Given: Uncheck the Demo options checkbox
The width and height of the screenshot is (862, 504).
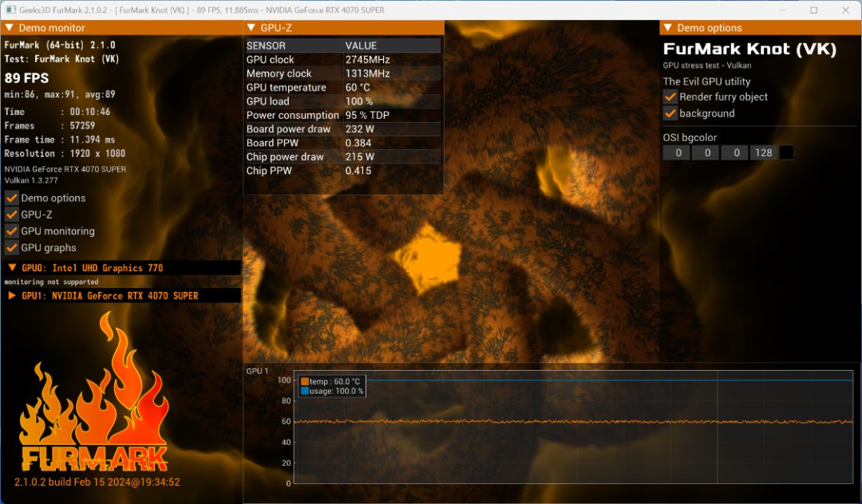Looking at the screenshot, I should coord(11,198).
